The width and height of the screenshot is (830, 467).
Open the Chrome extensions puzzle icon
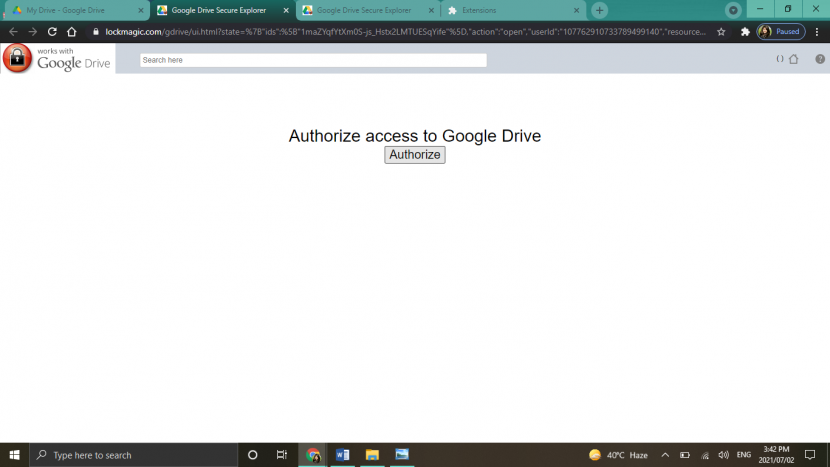click(x=745, y=32)
